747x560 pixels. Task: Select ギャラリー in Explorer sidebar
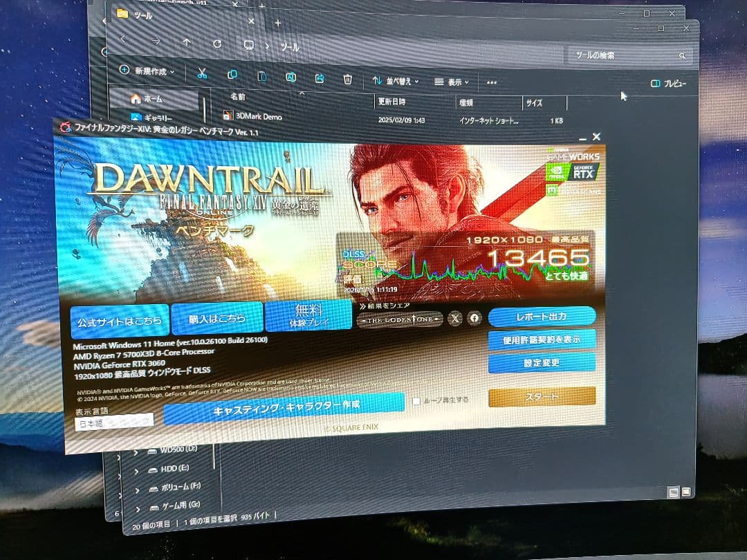158,117
